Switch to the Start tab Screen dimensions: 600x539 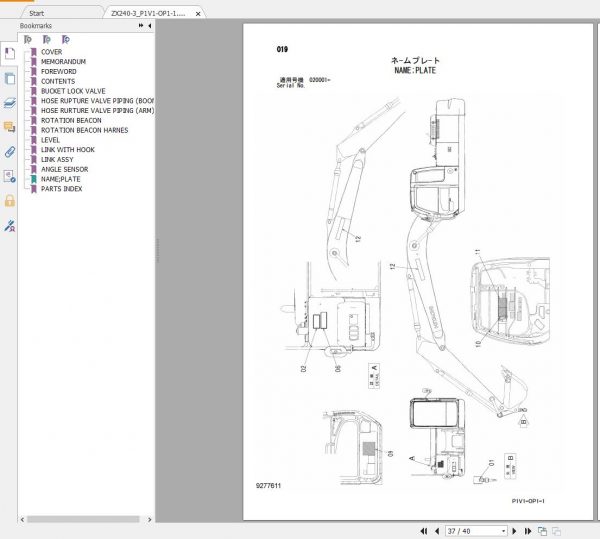point(37,13)
